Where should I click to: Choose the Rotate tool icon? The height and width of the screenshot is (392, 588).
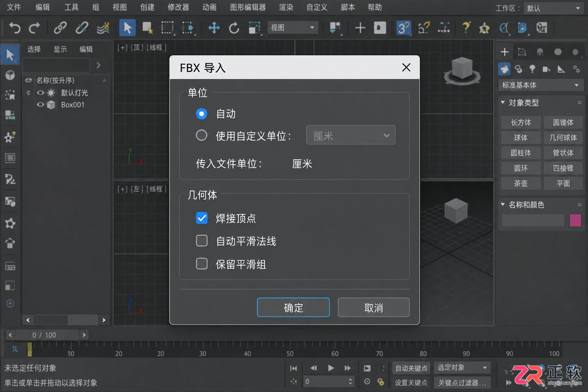pyautogui.click(x=234, y=28)
